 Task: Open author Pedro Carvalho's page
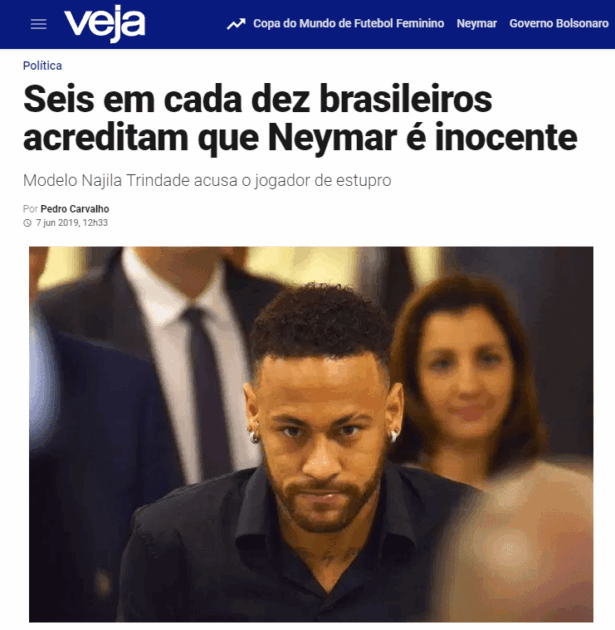75,209
